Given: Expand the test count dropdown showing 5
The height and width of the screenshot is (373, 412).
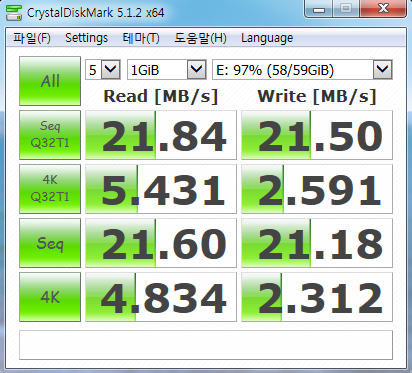Looking at the screenshot, I should coord(110,70).
